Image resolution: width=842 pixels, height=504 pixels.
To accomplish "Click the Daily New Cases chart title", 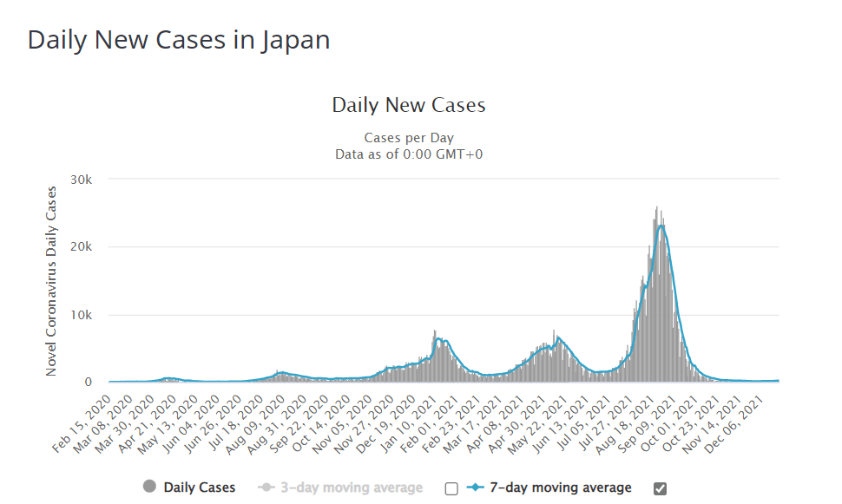I will coord(409,106).
